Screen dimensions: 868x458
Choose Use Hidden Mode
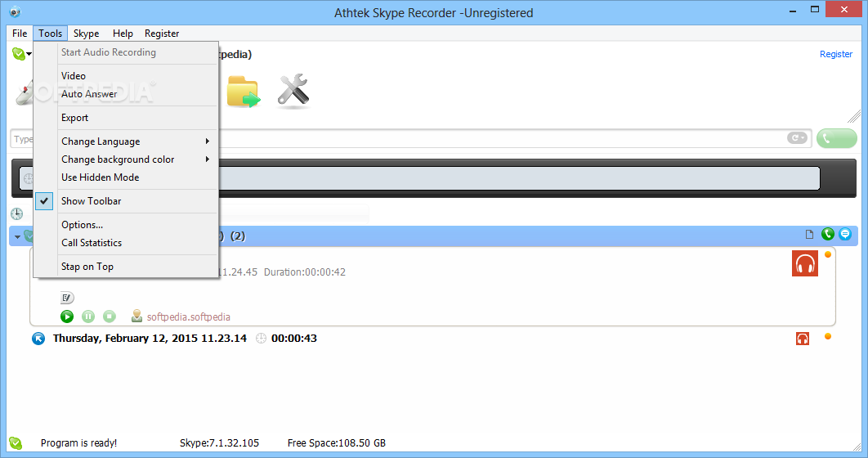pyautogui.click(x=126, y=177)
